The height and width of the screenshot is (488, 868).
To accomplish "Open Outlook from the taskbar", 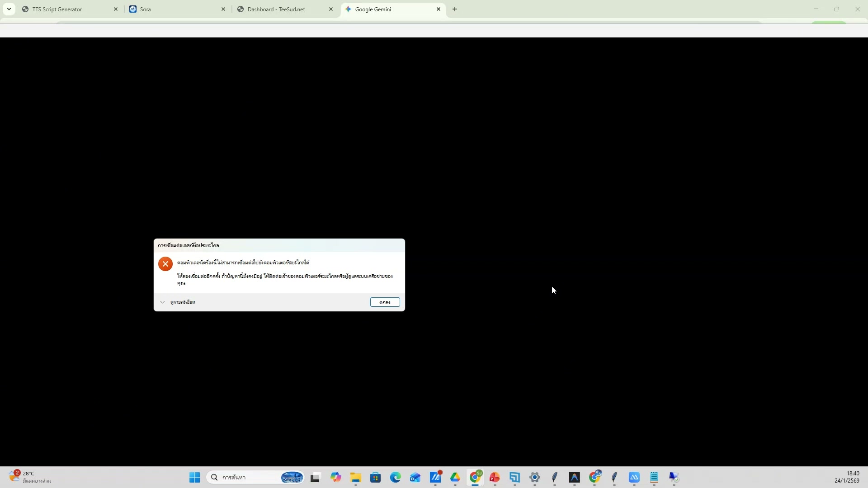I will (x=415, y=478).
